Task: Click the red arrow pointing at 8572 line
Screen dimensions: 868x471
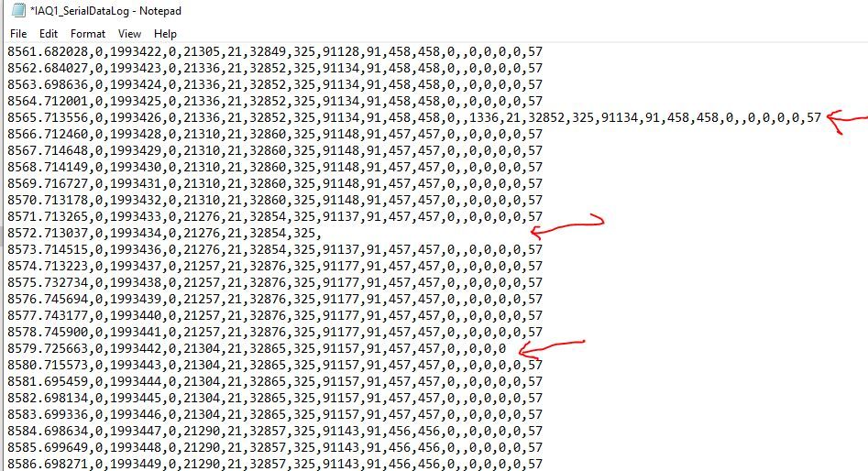Action: (566, 226)
